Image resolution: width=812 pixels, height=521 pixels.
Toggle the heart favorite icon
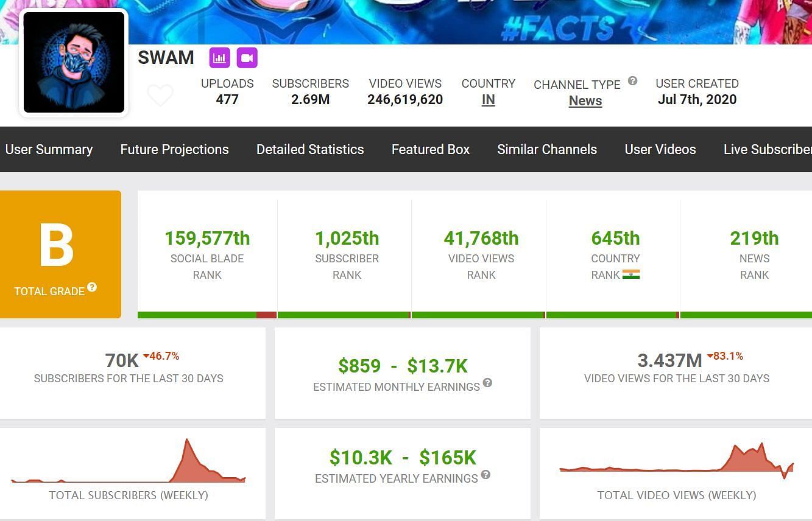click(x=160, y=96)
